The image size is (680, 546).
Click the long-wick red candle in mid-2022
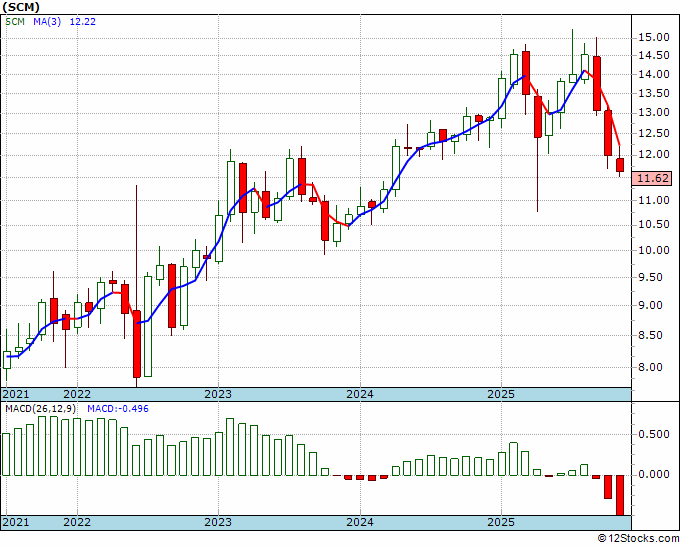137,344
